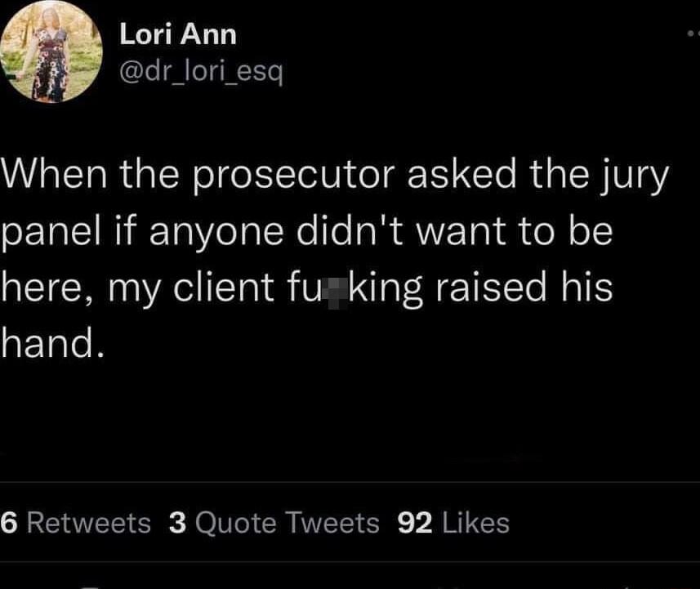
Task: Open @dr_lori_esq profile via handle
Action: coord(202,72)
